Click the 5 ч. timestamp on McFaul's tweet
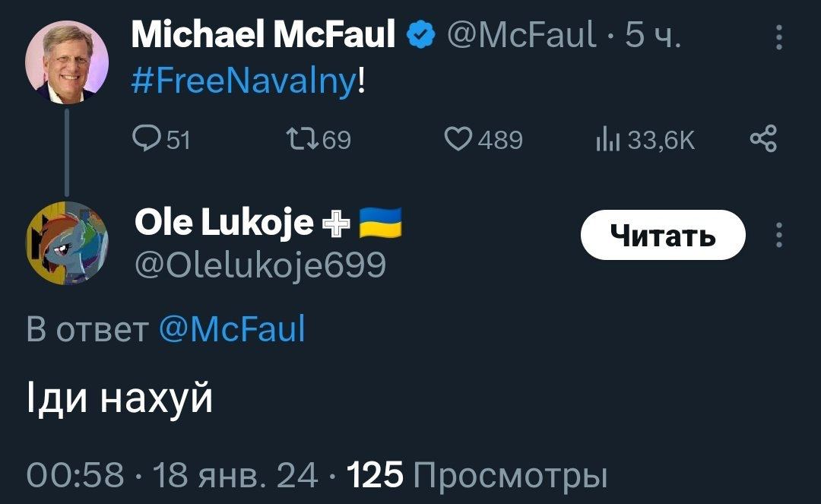Image resolution: width=821 pixels, height=504 pixels. coord(652,35)
